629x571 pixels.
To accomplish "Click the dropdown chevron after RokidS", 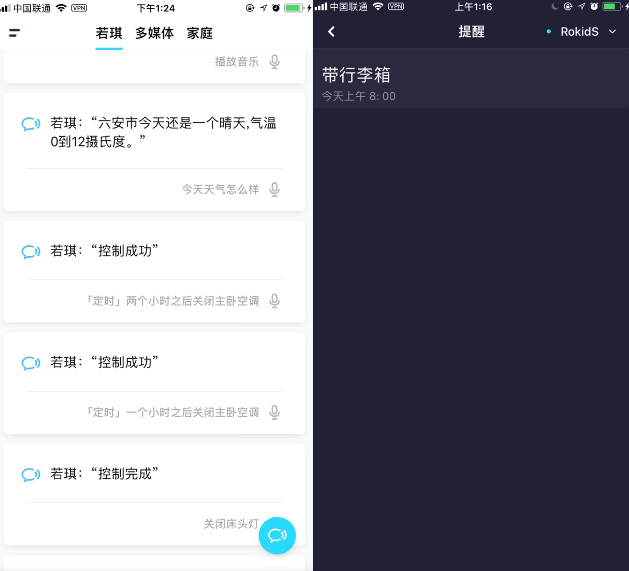I will [612, 31].
